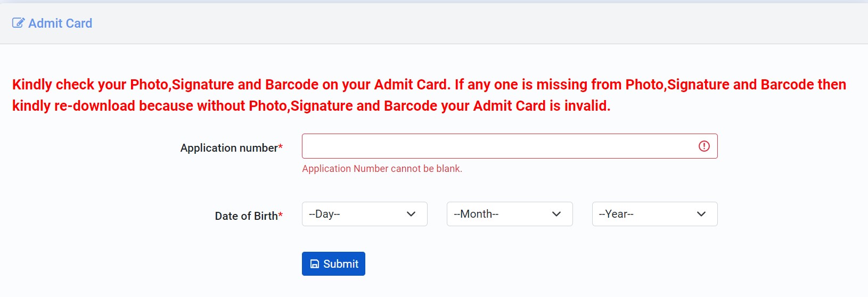868x297 pixels.
Task: Submit the admit card form
Action: coord(333,264)
